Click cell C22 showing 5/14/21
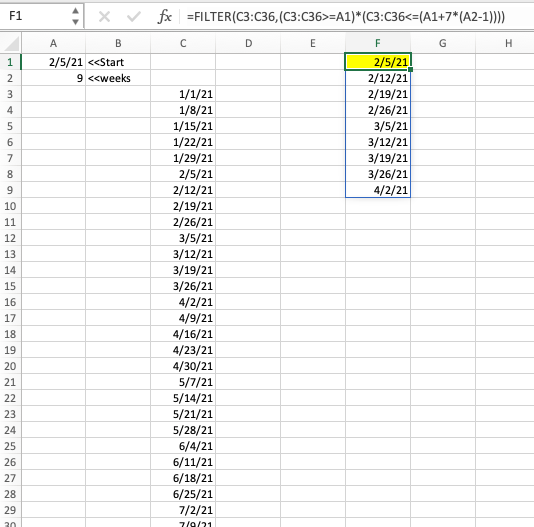534x527 pixels. pyautogui.click(x=183, y=398)
